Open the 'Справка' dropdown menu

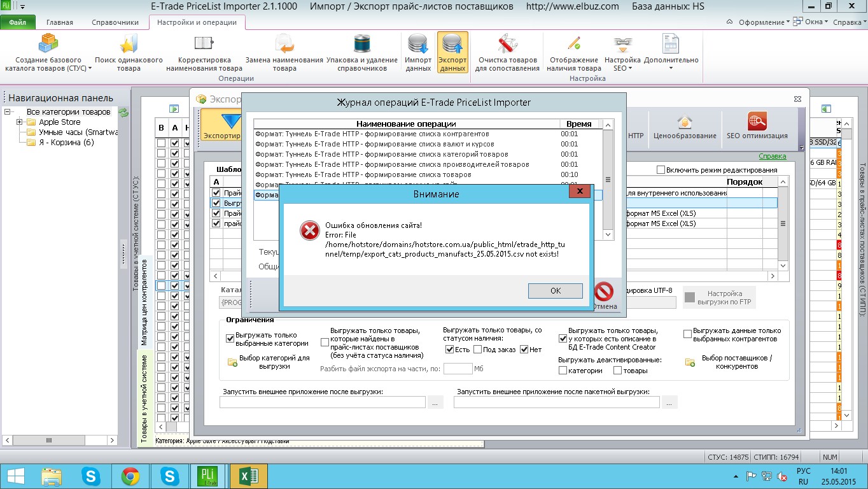[850, 22]
